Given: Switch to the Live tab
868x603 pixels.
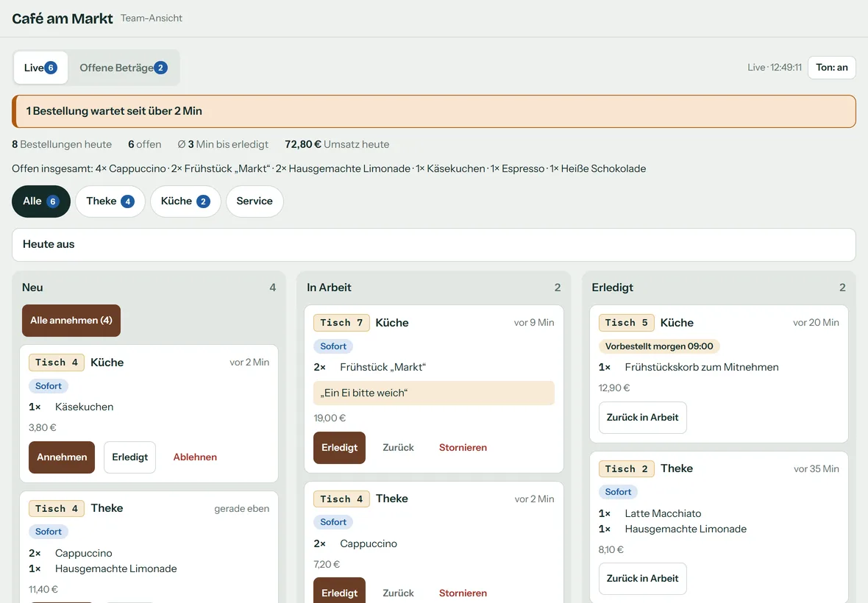Looking at the screenshot, I should click(x=40, y=68).
